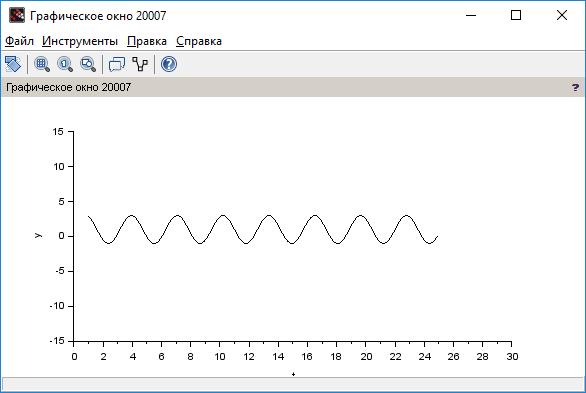
Task: Open the Инструменты menu
Action: (80, 41)
